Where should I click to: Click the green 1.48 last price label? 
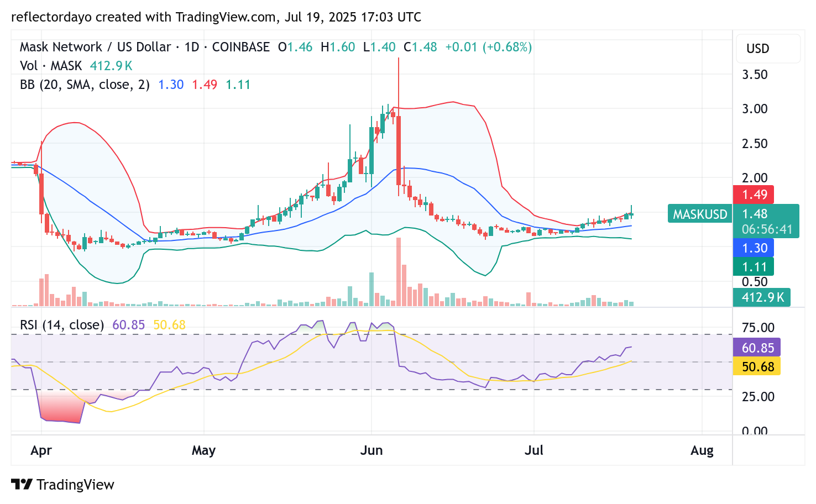tap(755, 214)
